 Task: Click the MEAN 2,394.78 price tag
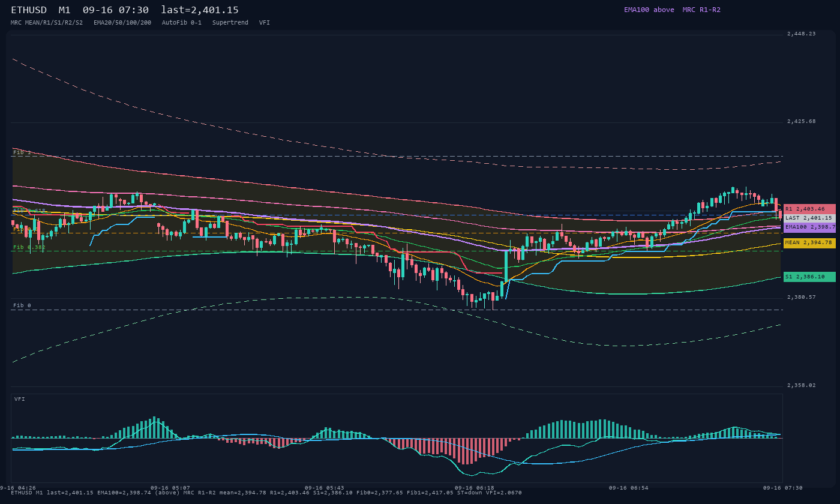coord(809,243)
